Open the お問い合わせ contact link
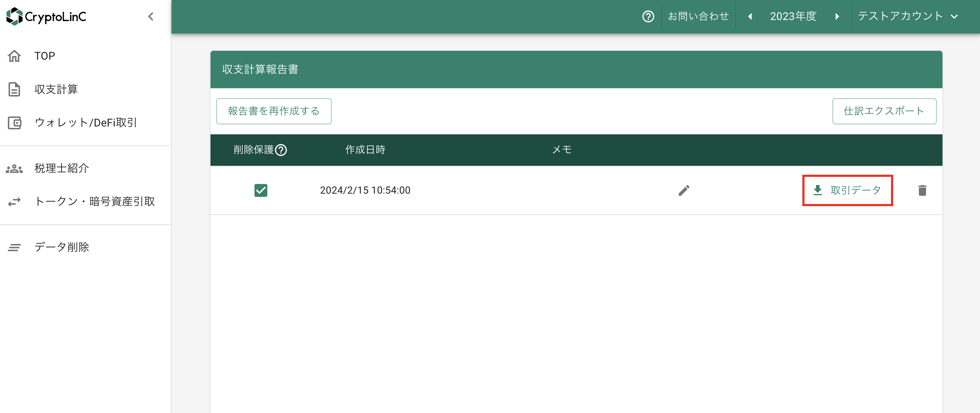The width and height of the screenshot is (980, 413). (x=698, y=16)
